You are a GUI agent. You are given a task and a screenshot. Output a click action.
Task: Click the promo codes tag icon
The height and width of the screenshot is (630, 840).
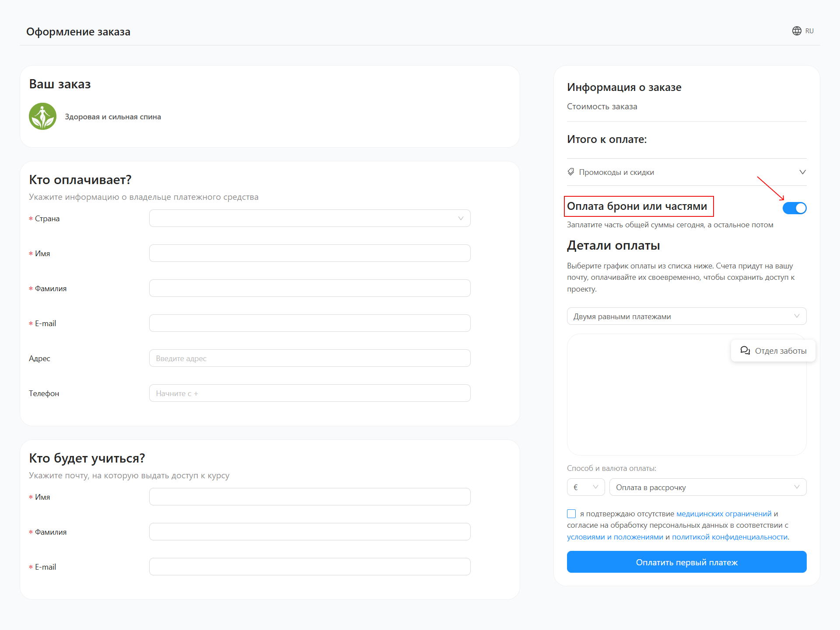pos(571,172)
